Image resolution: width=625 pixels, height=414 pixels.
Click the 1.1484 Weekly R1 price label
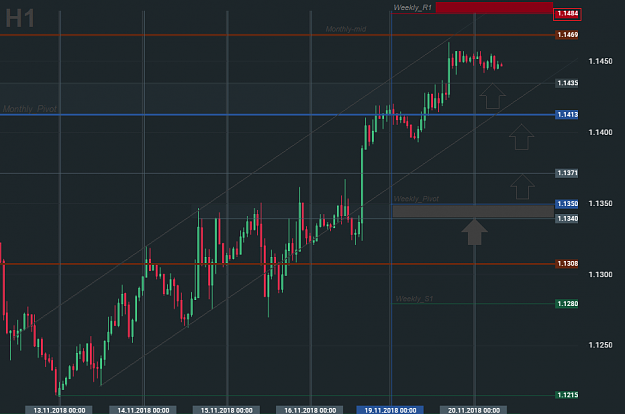[x=567, y=14]
